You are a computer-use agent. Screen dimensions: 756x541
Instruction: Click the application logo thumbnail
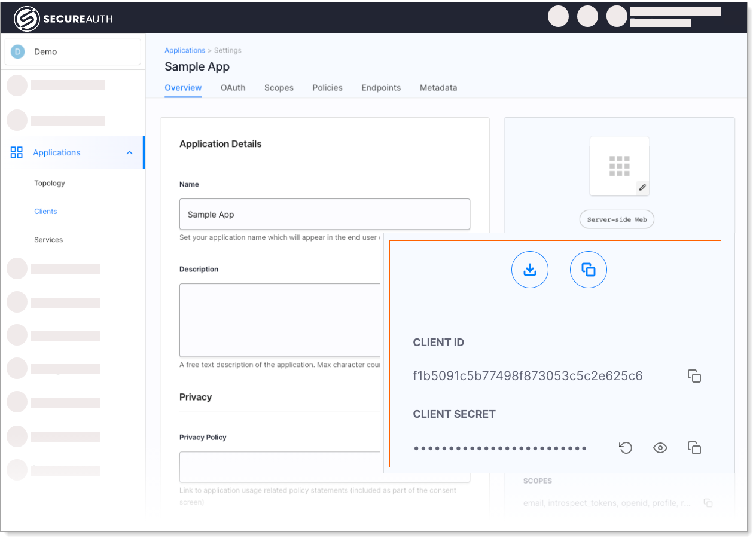tap(620, 166)
